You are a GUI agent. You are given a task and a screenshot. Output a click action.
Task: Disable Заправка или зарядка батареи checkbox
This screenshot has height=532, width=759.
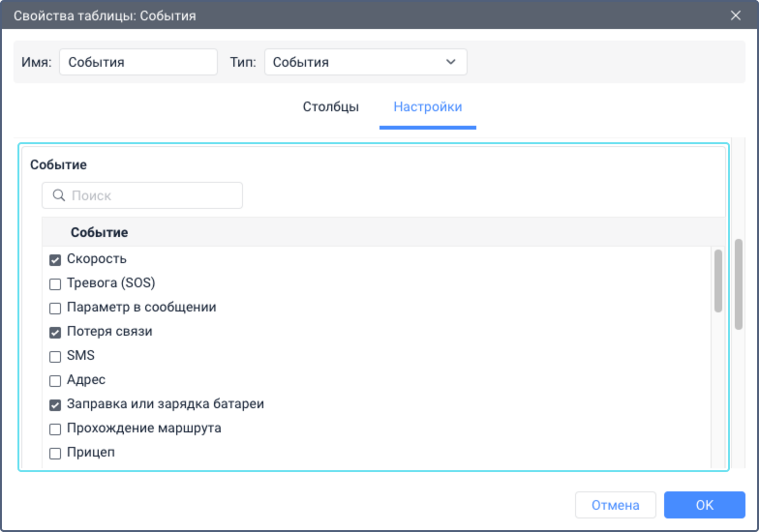[55, 405]
